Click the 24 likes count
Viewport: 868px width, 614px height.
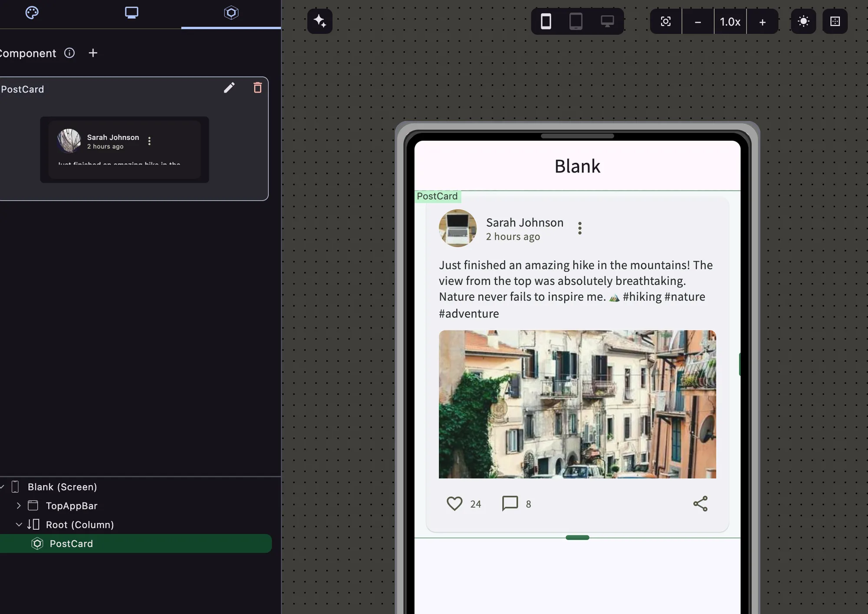pos(476,504)
